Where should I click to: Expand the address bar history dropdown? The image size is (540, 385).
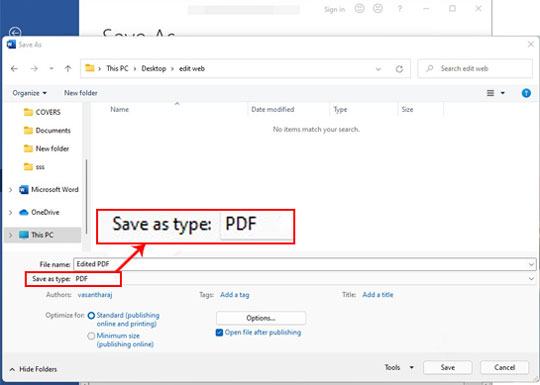pyautogui.click(x=378, y=69)
